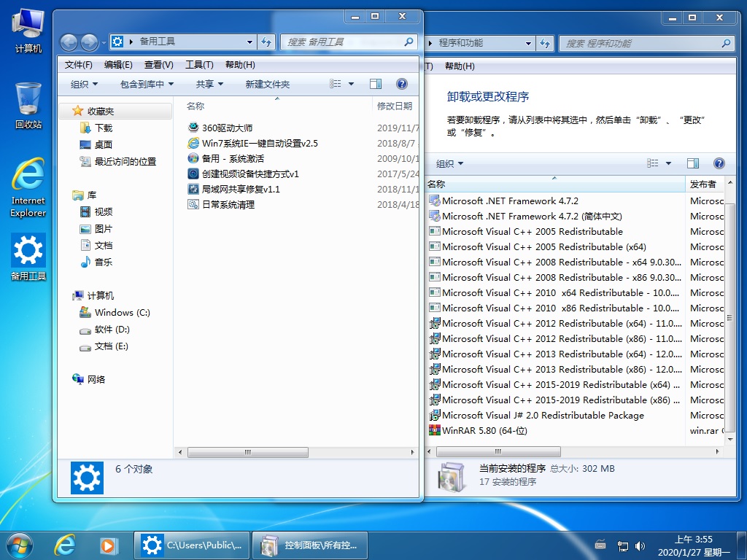Click the horizontal scrollbar in 备用工具 file list
747x560 pixels.
coord(248,452)
